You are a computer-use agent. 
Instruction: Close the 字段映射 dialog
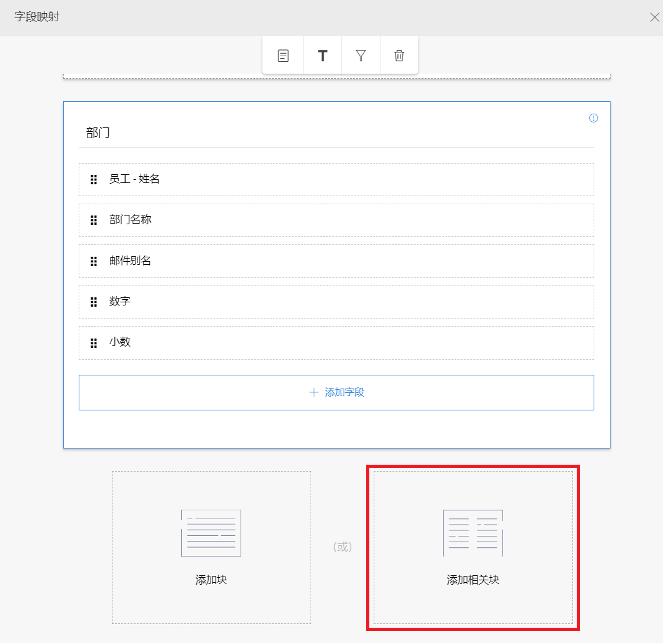(654, 17)
